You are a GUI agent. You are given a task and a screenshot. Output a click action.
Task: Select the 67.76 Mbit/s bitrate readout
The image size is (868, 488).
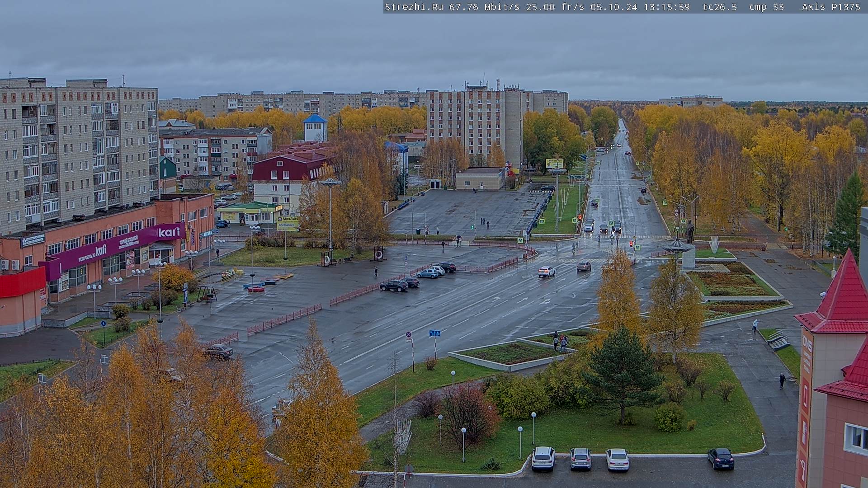pos(484,7)
